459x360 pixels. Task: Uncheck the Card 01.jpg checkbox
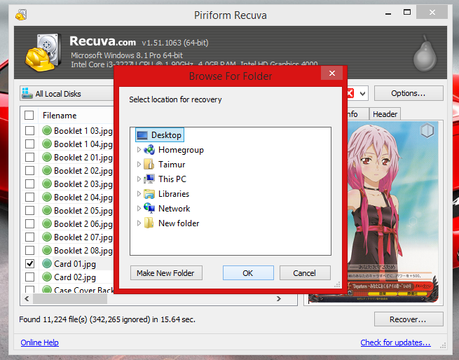(x=30, y=263)
